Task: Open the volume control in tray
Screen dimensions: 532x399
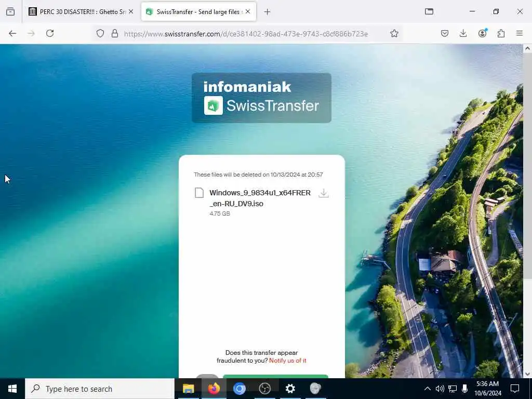Action: pyautogui.click(x=440, y=389)
